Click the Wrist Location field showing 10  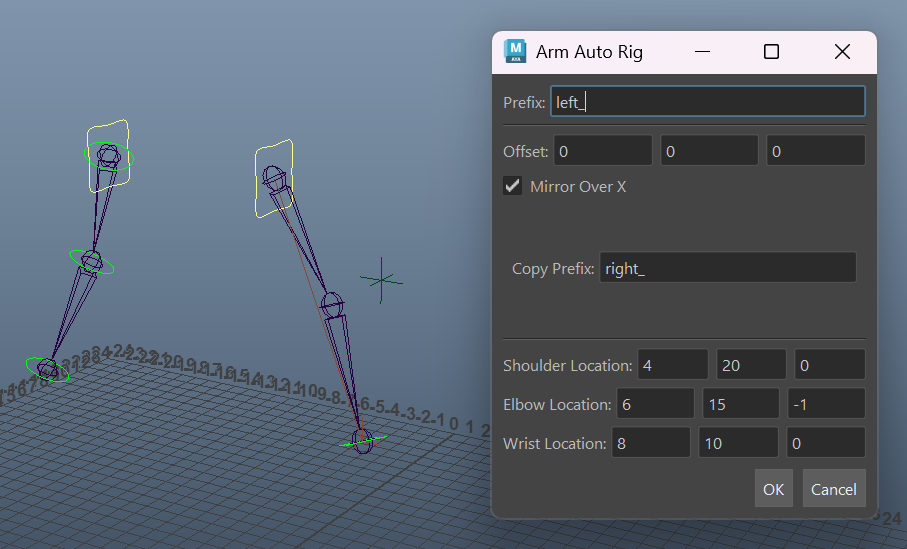[x=738, y=443]
